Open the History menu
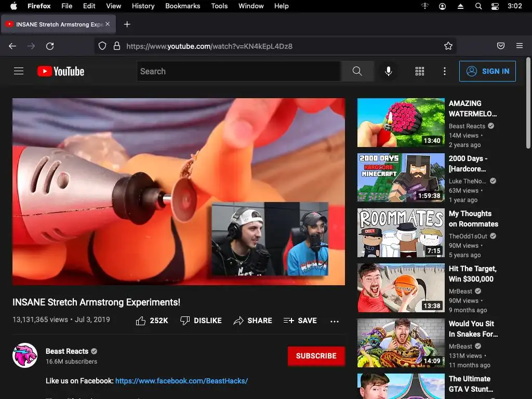The image size is (532, 399). [143, 6]
